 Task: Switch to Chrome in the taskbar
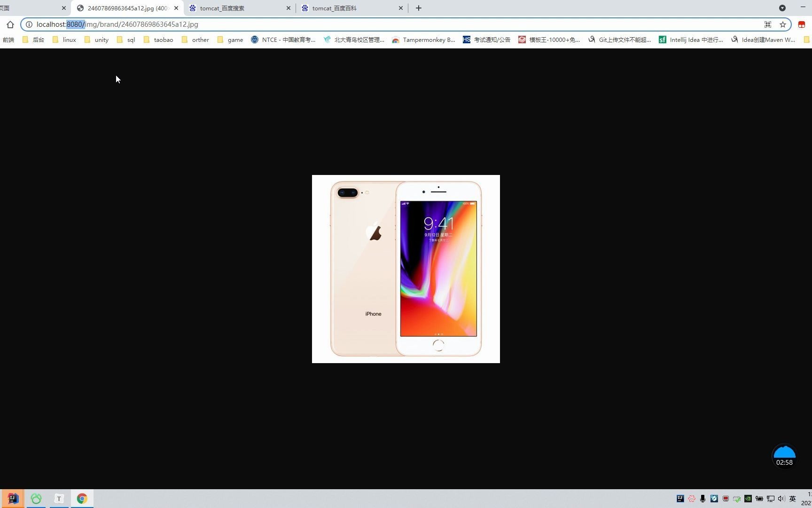click(82, 499)
